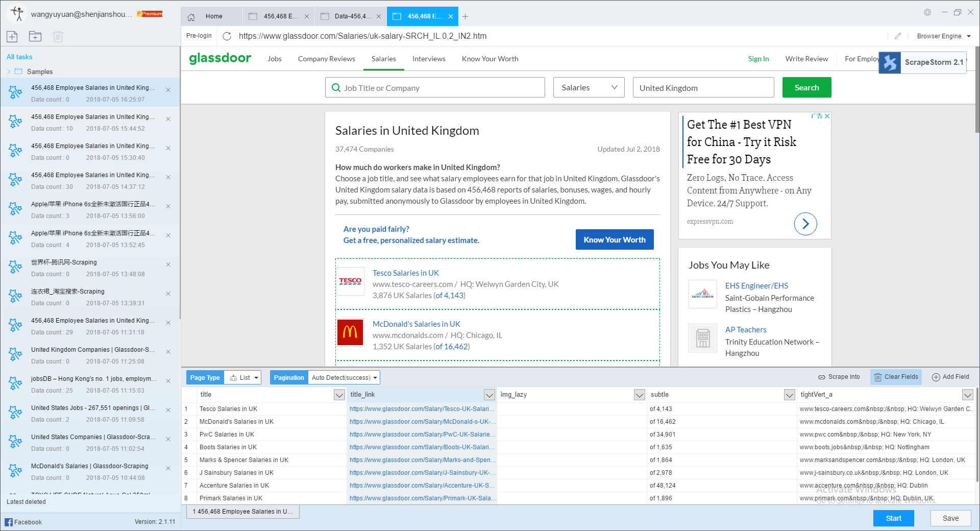Open the Browser Engine dropdown
Screen dimensions: 980x531
coord(944,36)
